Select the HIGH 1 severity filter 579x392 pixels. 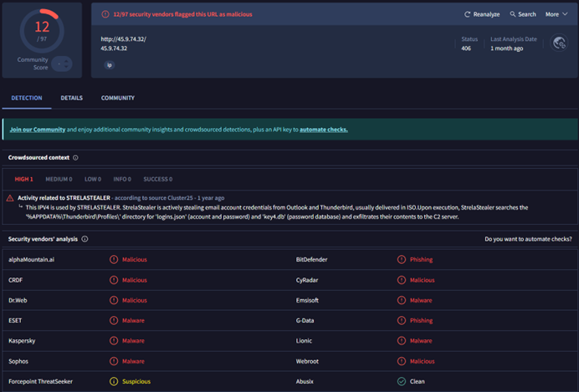[23, 179]
